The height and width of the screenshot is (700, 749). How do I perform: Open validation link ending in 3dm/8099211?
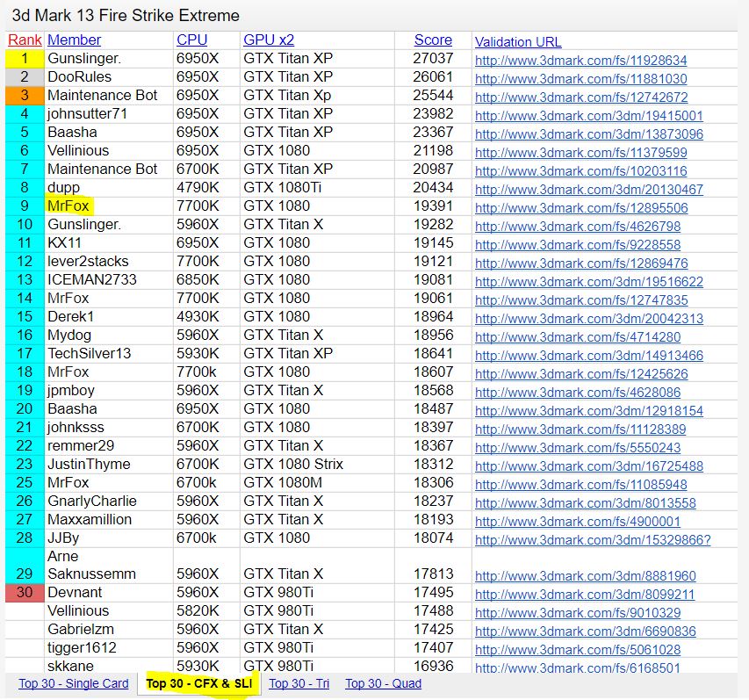(585, 595)
